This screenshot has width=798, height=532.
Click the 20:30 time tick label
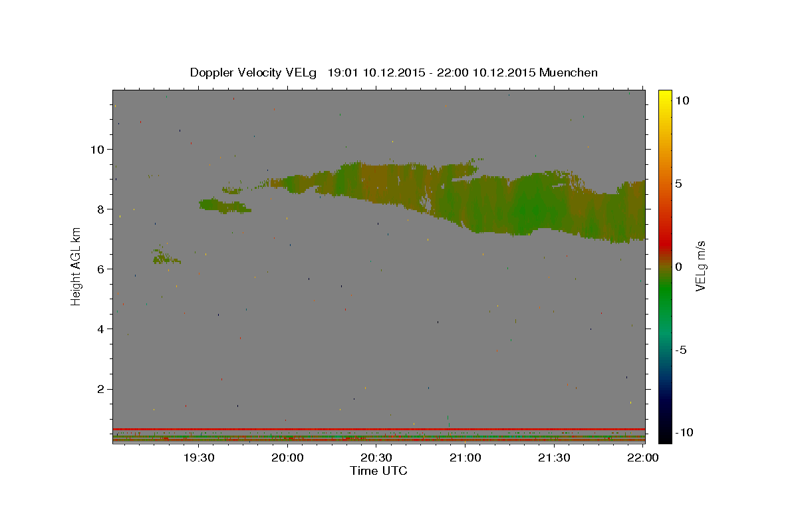(x=376, y=458)
